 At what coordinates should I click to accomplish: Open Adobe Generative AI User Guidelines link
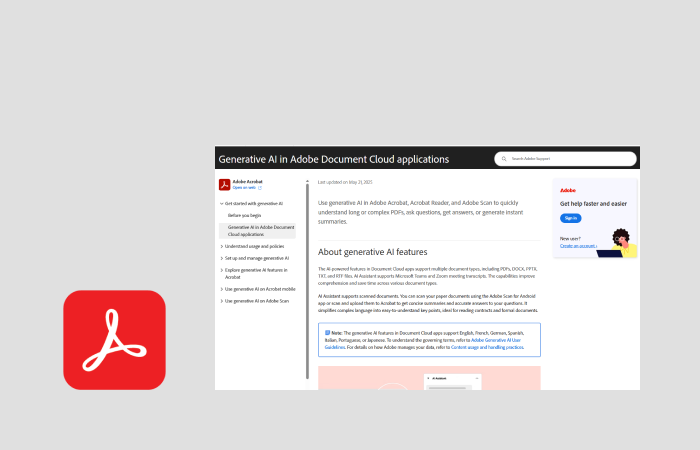(x=423, y=344)
